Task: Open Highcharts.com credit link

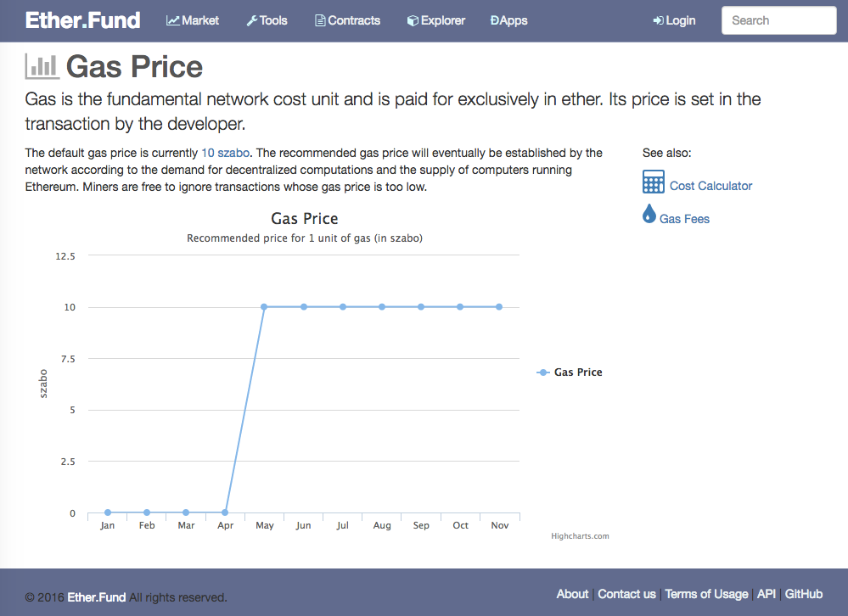Action: coord(580,536)
